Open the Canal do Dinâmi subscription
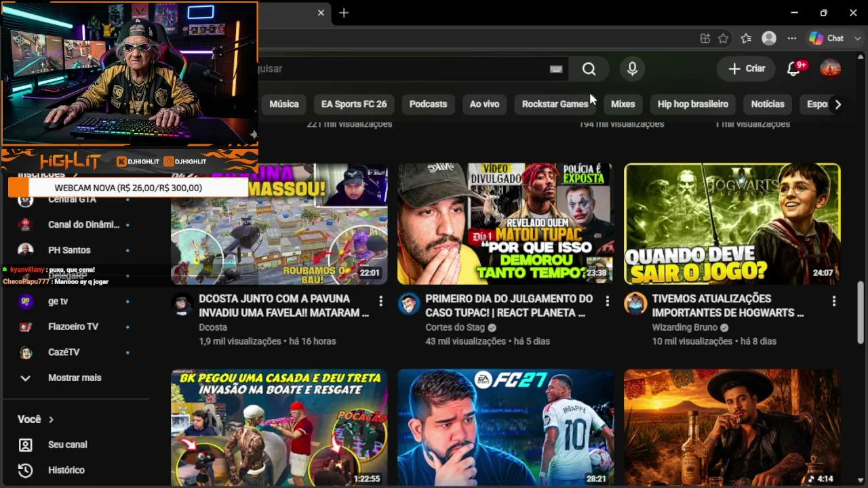Screen dimensions: 868x488 [x=75, y=224]
